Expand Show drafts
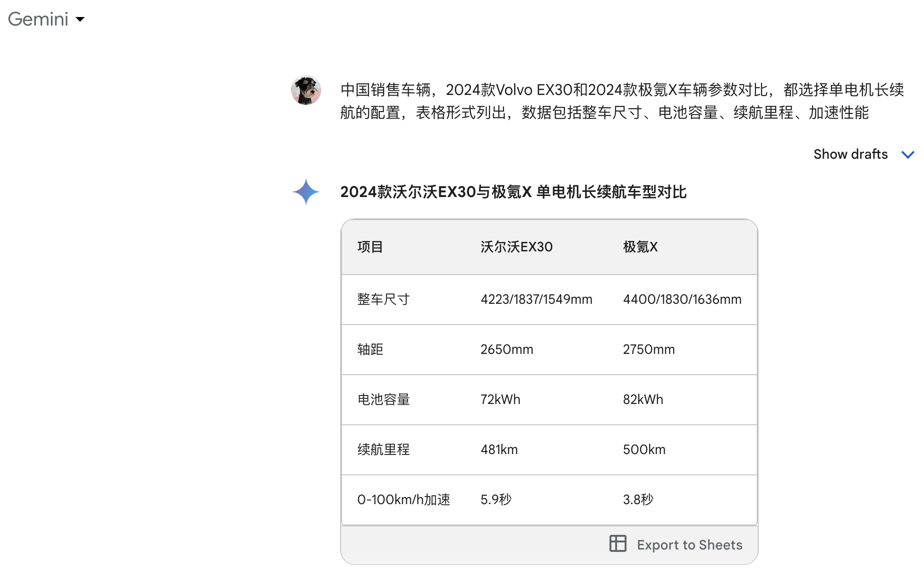924x584 pixels. (850, 154)
